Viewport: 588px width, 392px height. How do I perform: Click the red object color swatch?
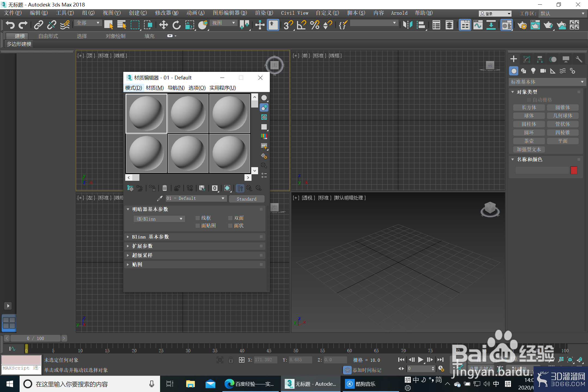574,170
